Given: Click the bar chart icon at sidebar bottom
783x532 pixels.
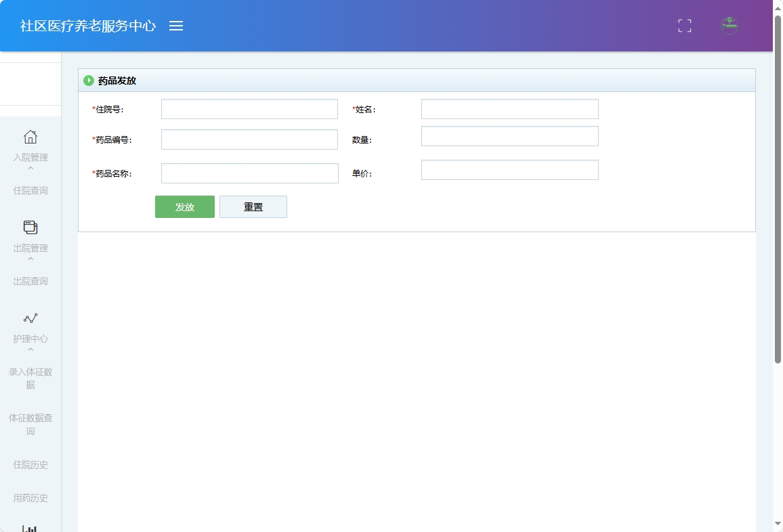Looking at the screenshot, I should point(30,527).
